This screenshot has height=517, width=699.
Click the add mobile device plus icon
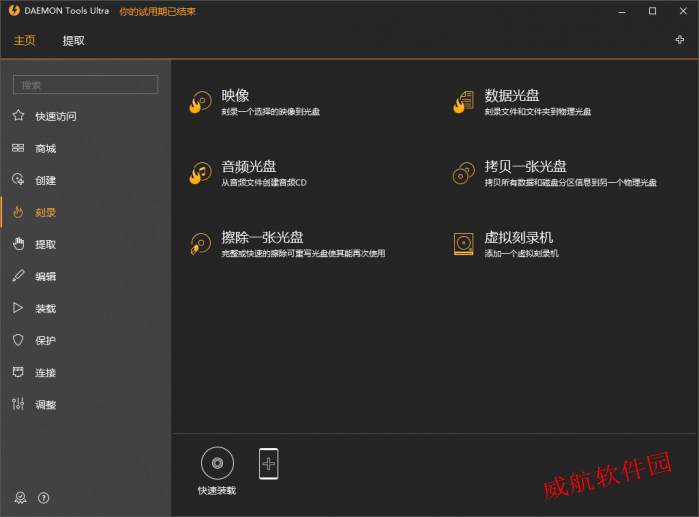coord(268,464)
